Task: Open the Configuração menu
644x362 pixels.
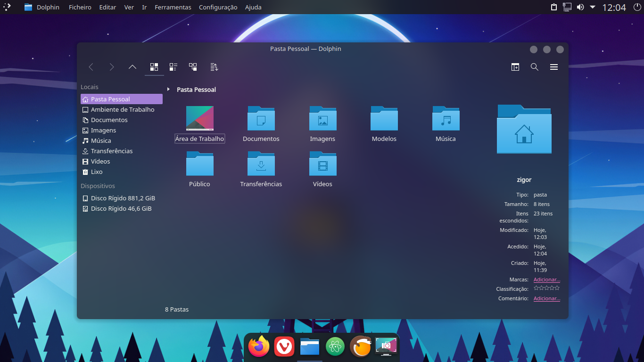Action: coord(218,7)
